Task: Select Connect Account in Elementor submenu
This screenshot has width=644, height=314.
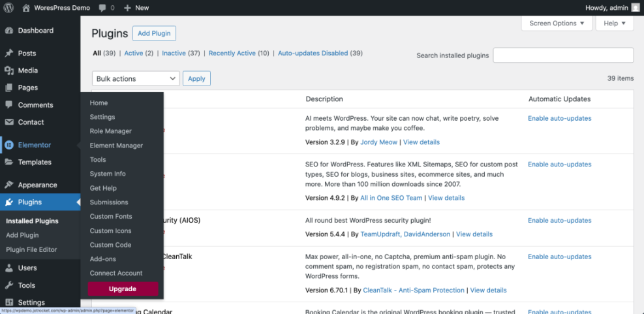Action: pos(116,274)
